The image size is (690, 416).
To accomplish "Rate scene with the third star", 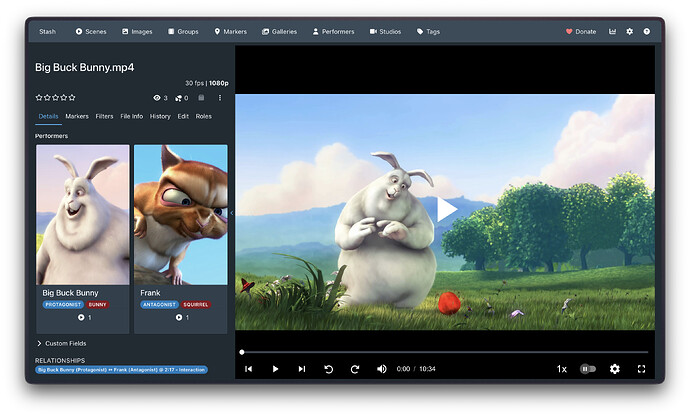I will tap(55, 98).
